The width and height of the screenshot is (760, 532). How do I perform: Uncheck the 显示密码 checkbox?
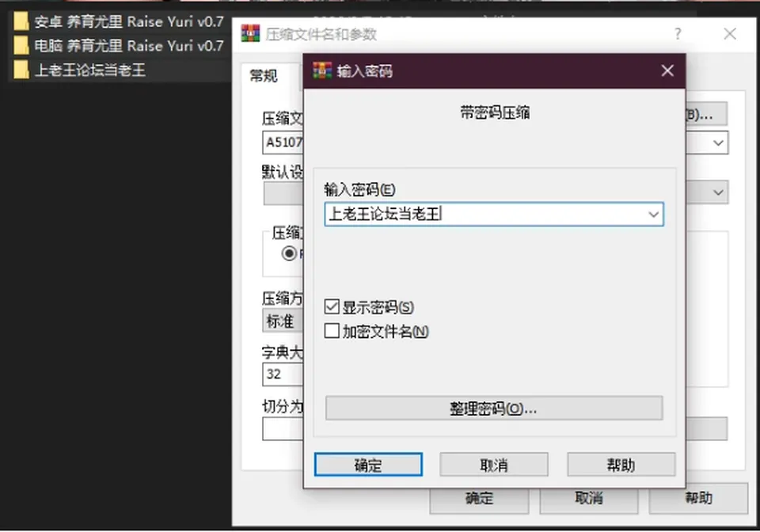(332, 306)
